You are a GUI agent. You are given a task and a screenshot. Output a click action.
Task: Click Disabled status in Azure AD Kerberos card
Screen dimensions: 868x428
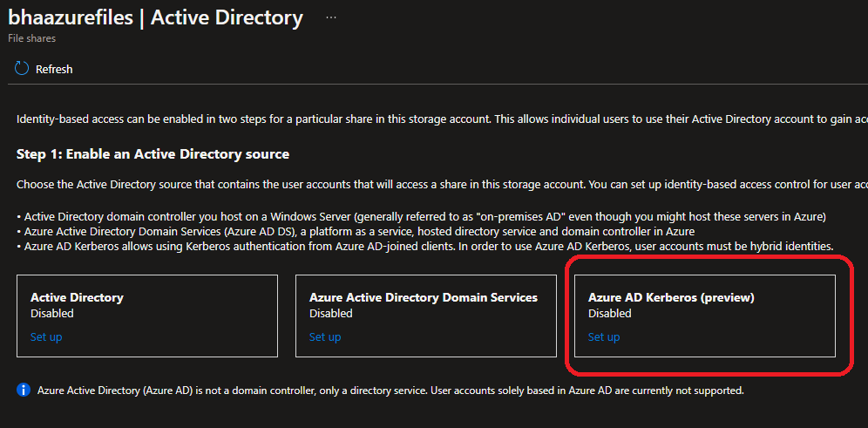coord(610,313)
